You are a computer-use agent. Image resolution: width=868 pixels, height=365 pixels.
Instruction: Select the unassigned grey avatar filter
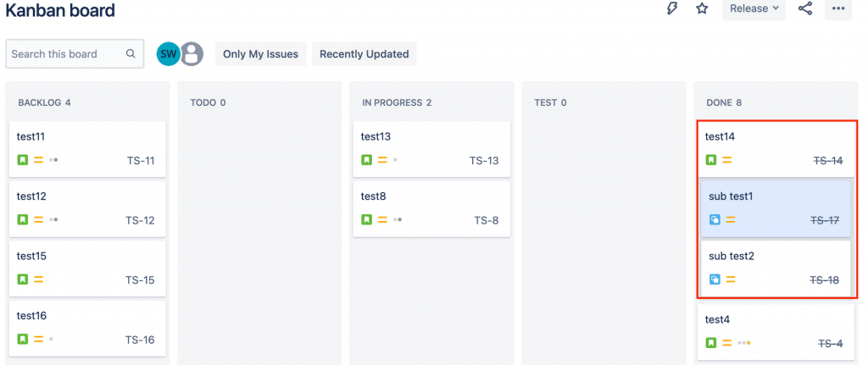coord(192,54)
